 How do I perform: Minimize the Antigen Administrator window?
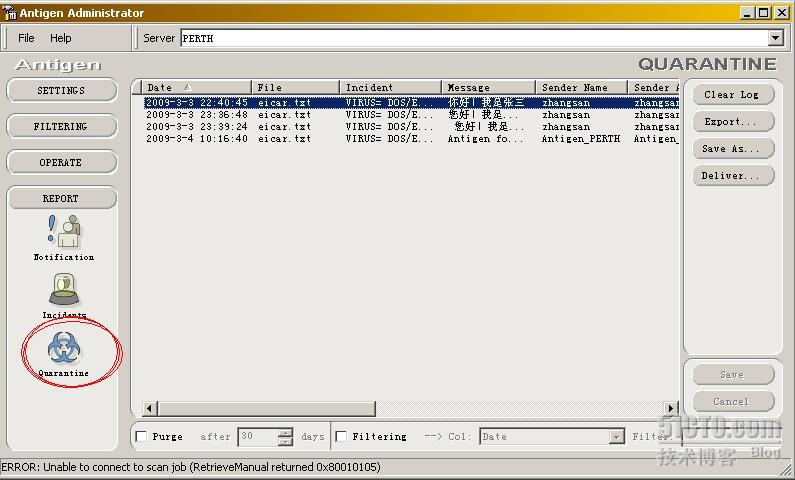[746, 13]
